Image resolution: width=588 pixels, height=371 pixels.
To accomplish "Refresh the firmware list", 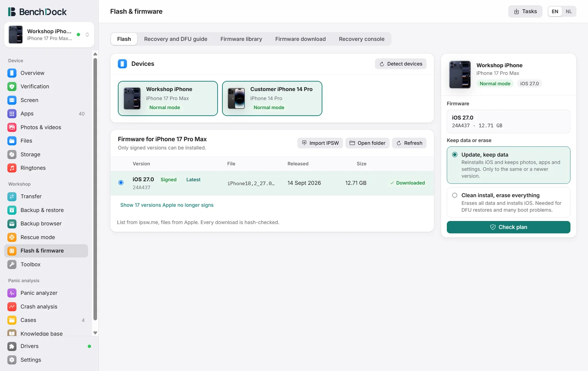I will 409,143.
